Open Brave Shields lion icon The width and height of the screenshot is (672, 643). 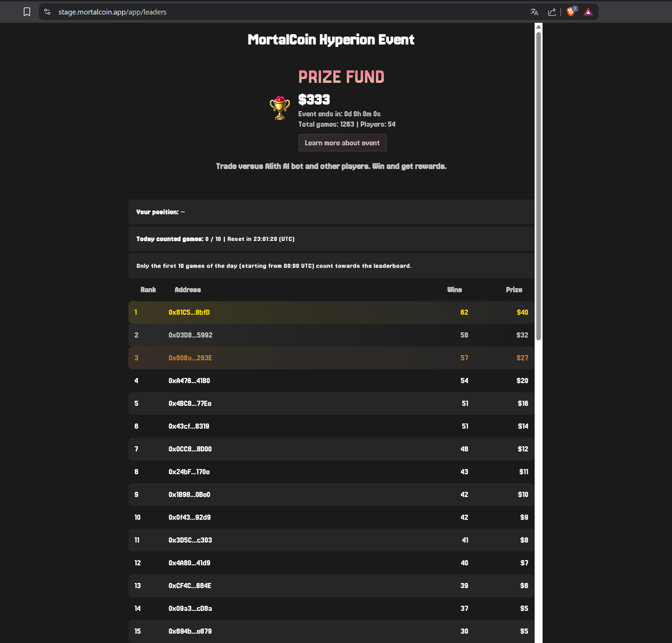tap(571, 12)
